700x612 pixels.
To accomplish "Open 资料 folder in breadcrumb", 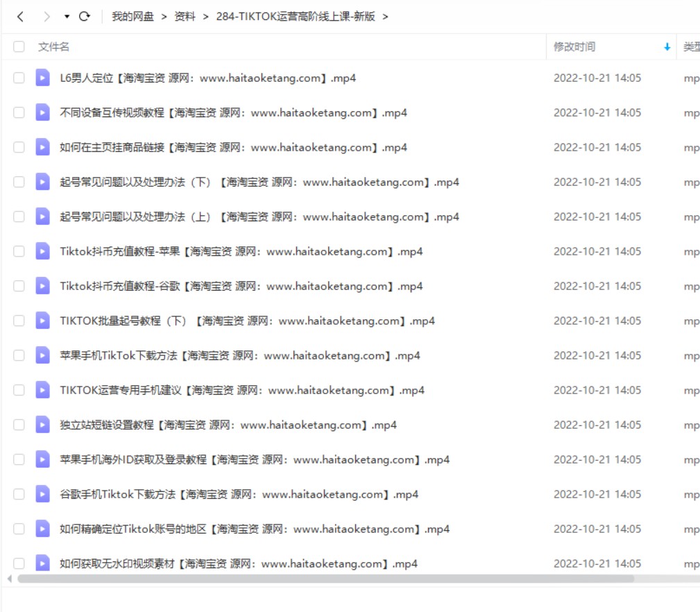I will [185, 17].
